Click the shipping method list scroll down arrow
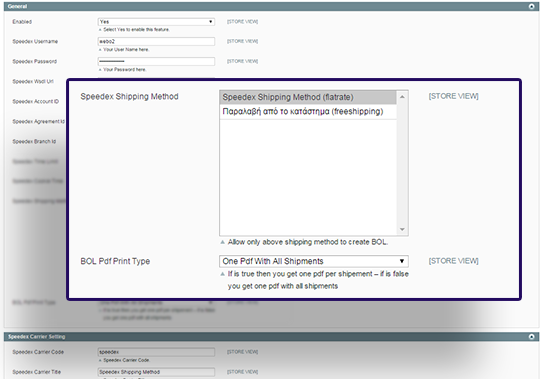Image resolution: width=544 pixels, height=379 pixels. tap(402, 229)
